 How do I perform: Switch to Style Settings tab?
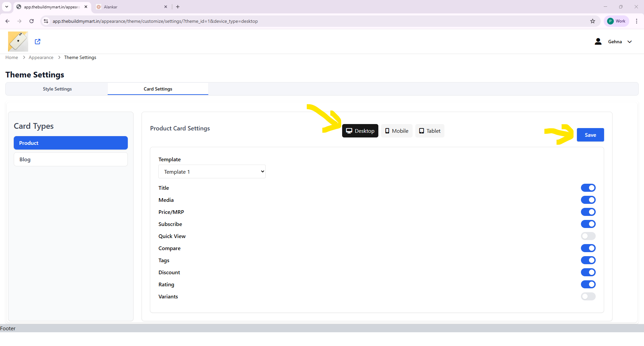(x=57, y=89)
